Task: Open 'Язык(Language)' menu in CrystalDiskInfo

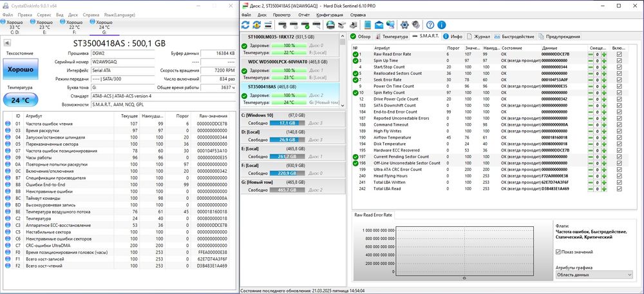Action: pos(118,15)
